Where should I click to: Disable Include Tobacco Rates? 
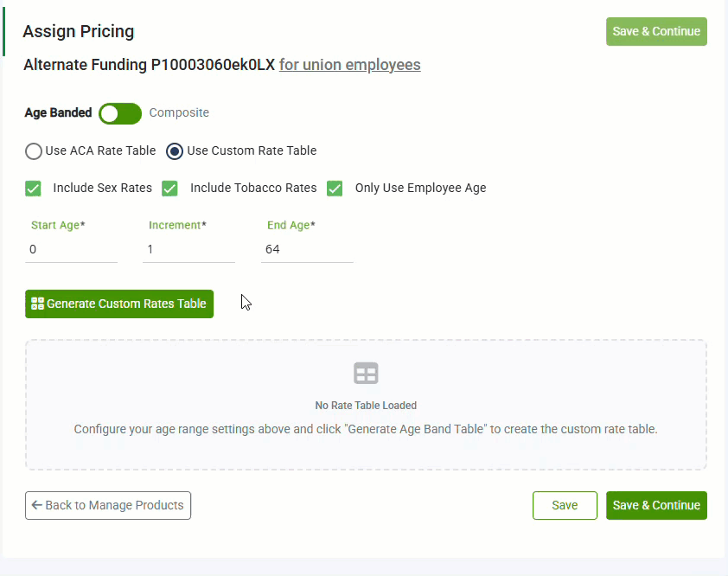point(169,188)
